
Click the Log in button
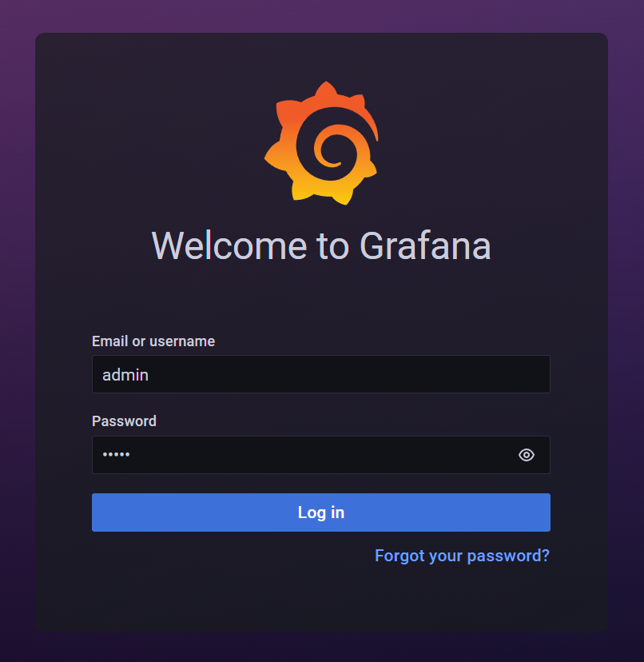click(x=320, y=512)
